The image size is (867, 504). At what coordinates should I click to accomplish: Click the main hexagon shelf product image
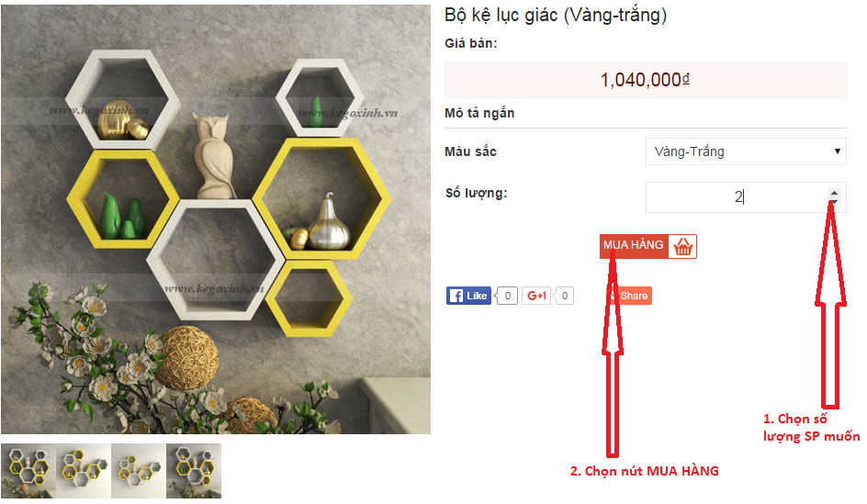(216, 219)
